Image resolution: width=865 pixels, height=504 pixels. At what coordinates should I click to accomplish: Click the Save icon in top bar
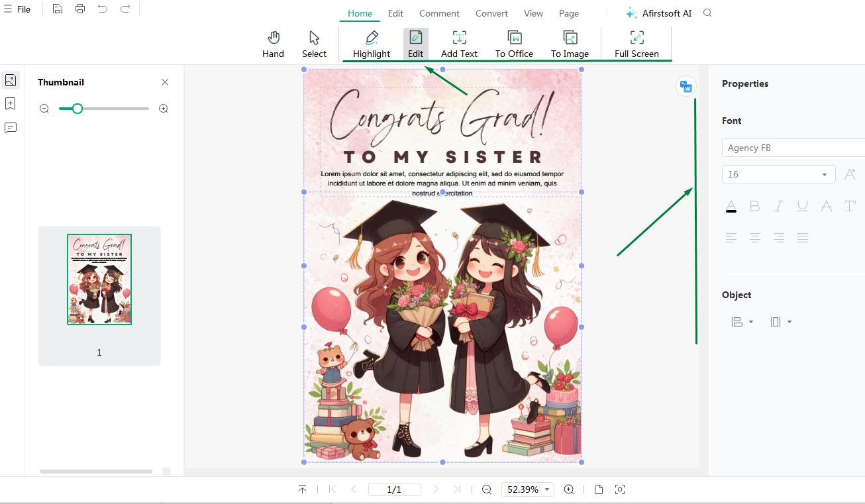58,9
